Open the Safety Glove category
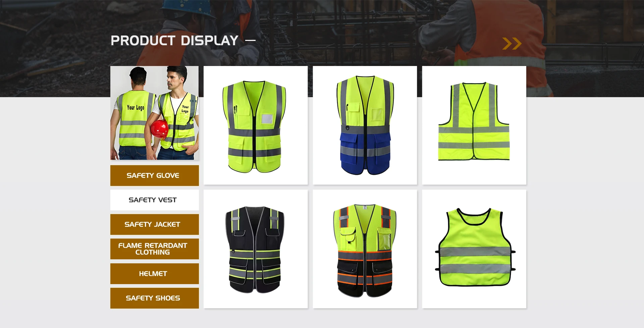This screenshot has height=328, width=644. point(154,175)
